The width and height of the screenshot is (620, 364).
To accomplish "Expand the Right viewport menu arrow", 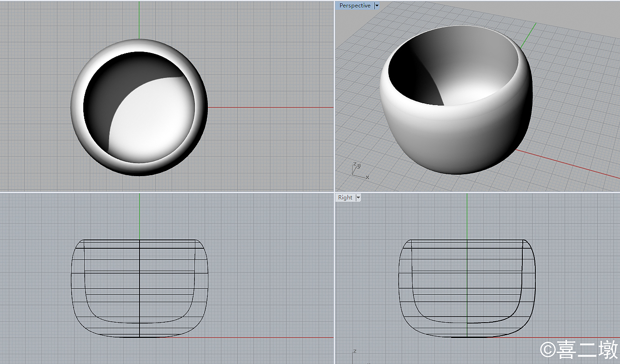I will 358,198.
